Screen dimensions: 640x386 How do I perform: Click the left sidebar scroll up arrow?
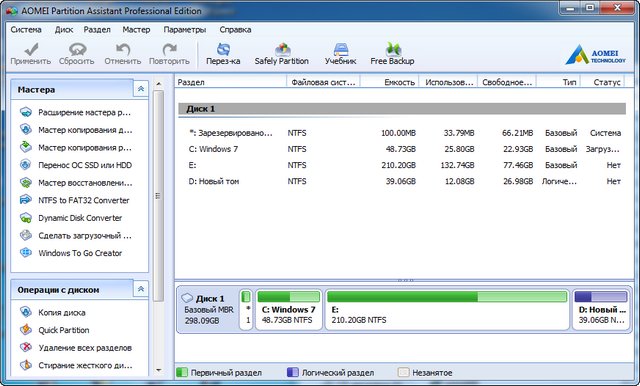(159, 84)
